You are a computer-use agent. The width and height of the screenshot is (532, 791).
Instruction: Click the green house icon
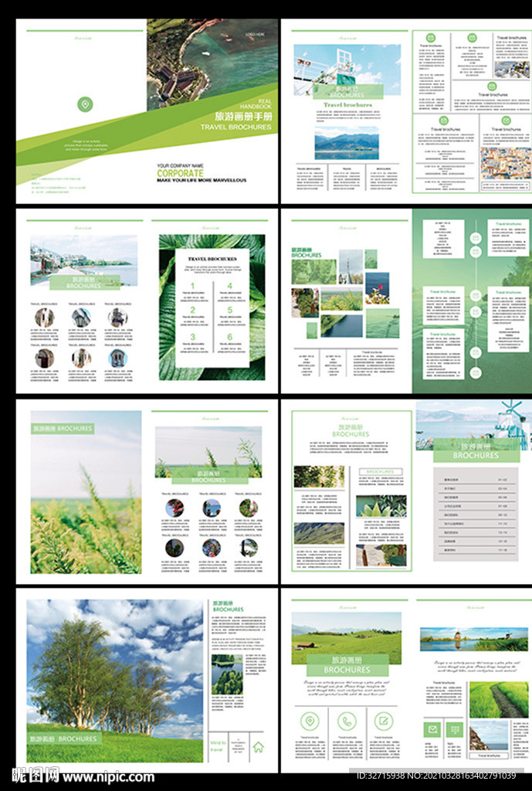[258, 747]
